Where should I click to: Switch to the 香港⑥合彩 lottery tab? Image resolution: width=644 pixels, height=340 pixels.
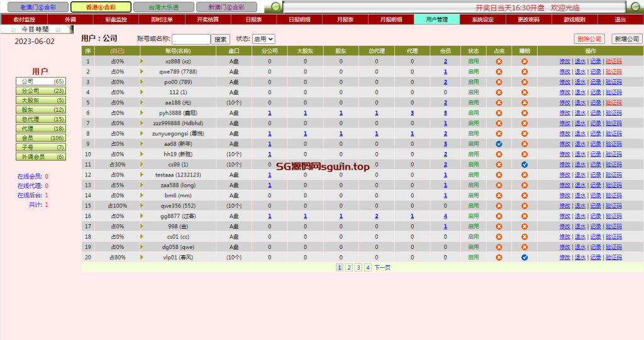[x=101, y=8]
